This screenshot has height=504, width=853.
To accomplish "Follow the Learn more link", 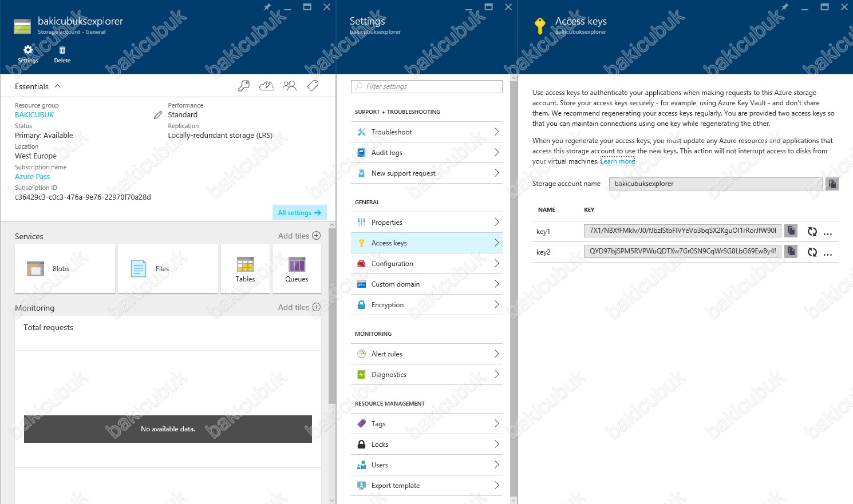I will pyautogui.click(x=617, y=161).
